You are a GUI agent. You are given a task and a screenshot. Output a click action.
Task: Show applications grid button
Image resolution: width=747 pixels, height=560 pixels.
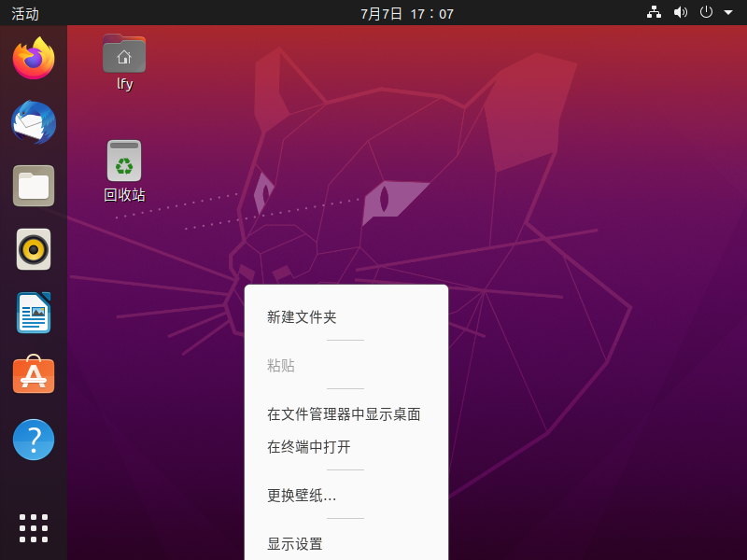pos(34,528)
